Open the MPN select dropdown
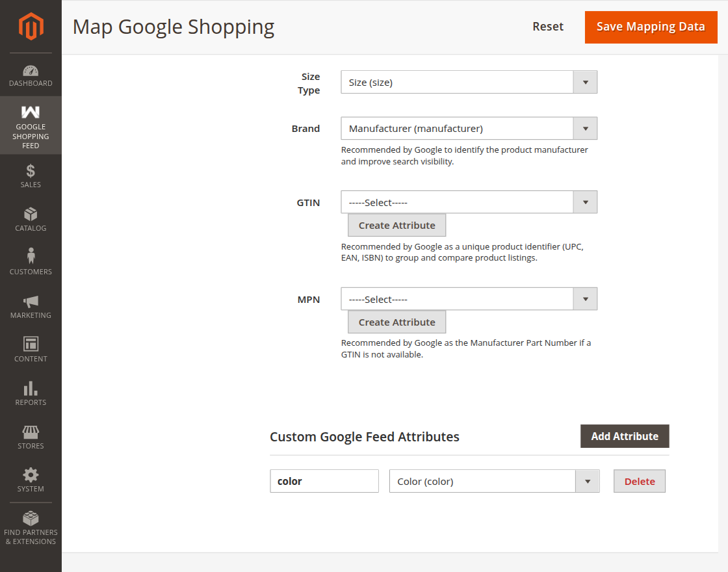 click(469, 299)
